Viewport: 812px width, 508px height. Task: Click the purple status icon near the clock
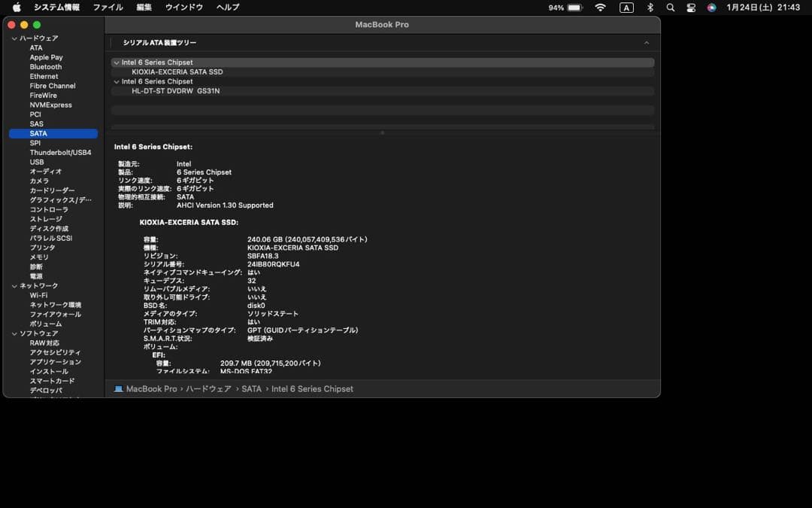point(712,7)
